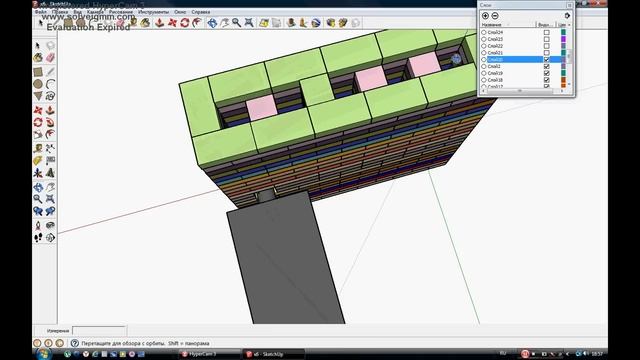Choose the Text label tool
This screenshot has height=360, width=640.
coord(50,161)
